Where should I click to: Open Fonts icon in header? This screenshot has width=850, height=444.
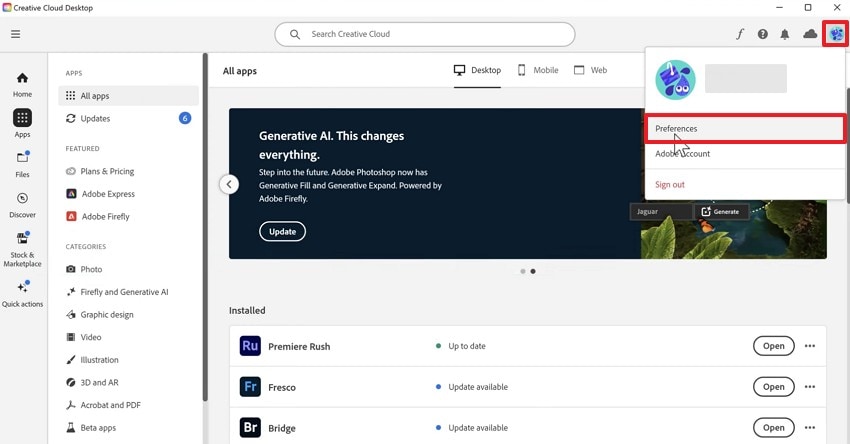(739, 34)
